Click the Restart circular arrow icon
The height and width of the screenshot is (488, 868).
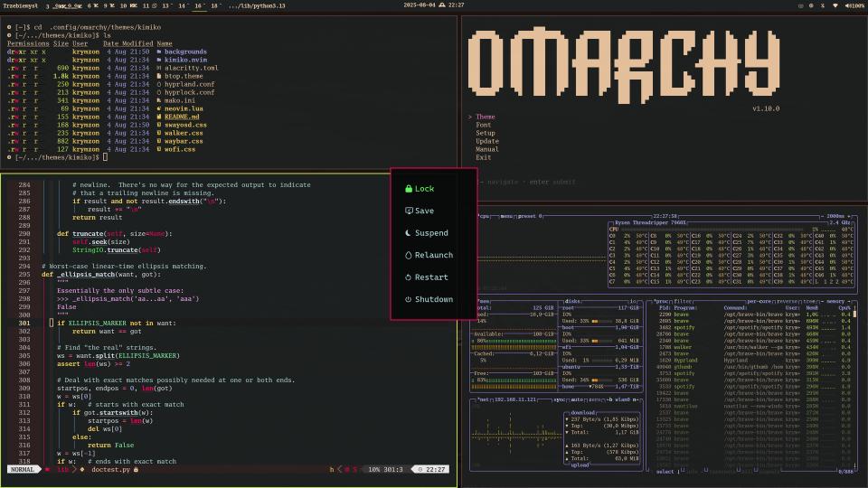coord(409,277)
